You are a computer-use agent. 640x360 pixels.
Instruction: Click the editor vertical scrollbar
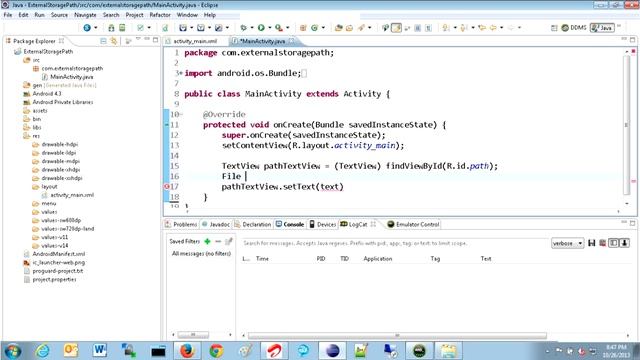coord(627,124)
